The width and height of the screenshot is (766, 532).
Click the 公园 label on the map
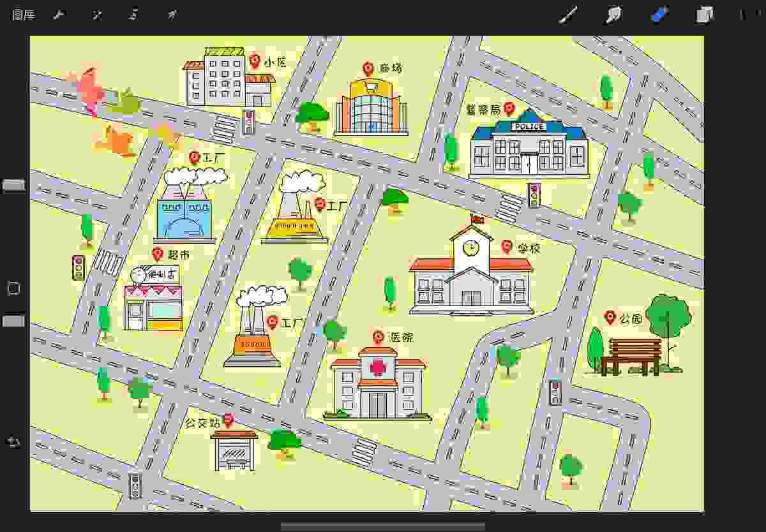pyautogui.click(x=631, y=318)
